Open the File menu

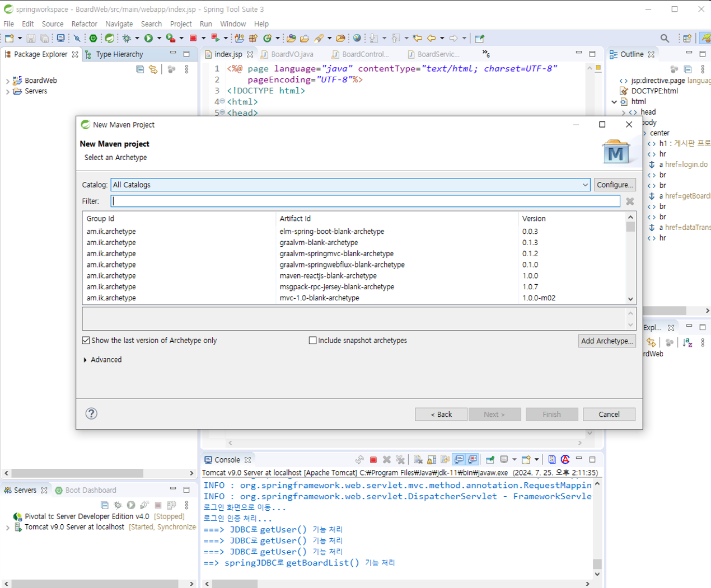(9, 24)
